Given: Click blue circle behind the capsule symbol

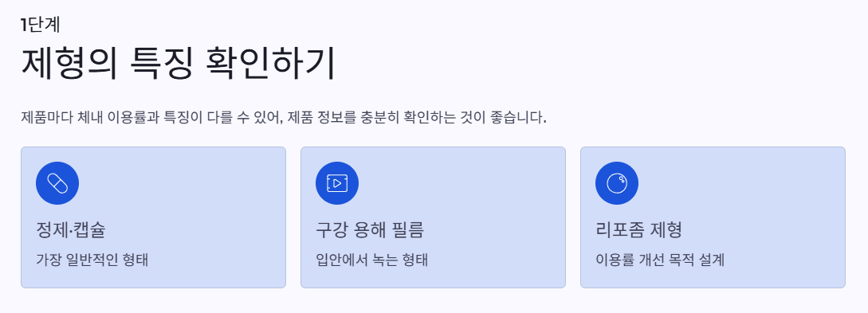Looking at the screenshot, I should click(57, 183).
